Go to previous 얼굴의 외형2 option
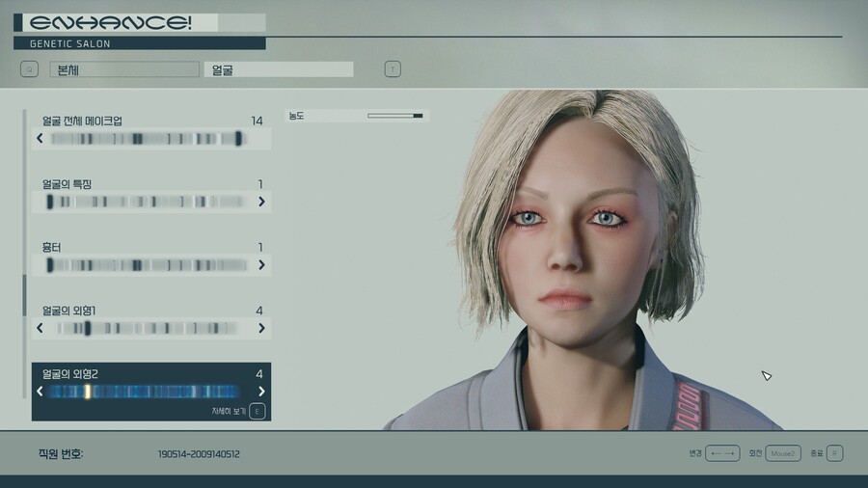868x488 pixels. 40,391
